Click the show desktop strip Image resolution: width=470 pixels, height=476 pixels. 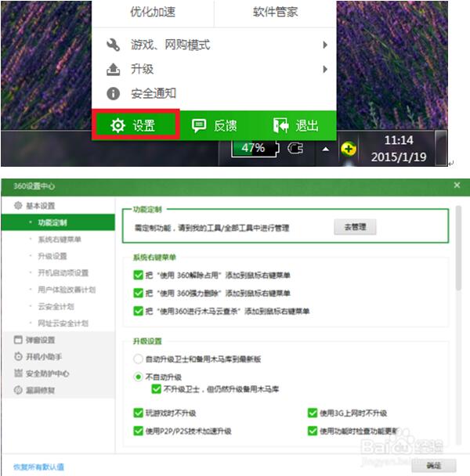coord(440,149)
